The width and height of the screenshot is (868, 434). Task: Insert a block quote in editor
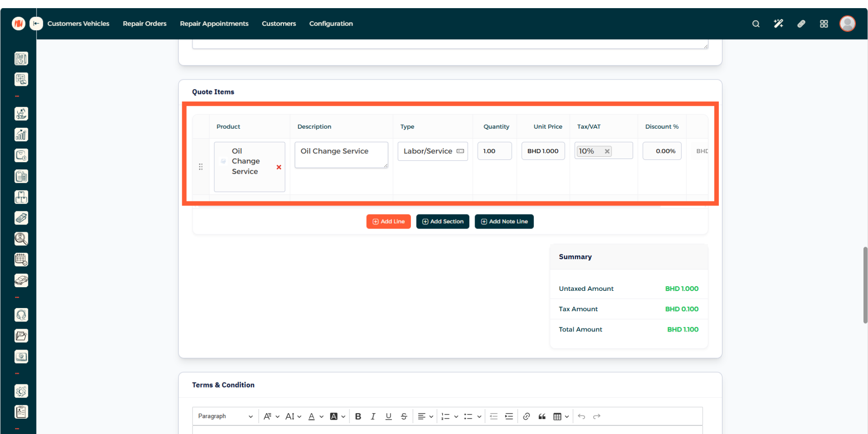tap(542, 416)
